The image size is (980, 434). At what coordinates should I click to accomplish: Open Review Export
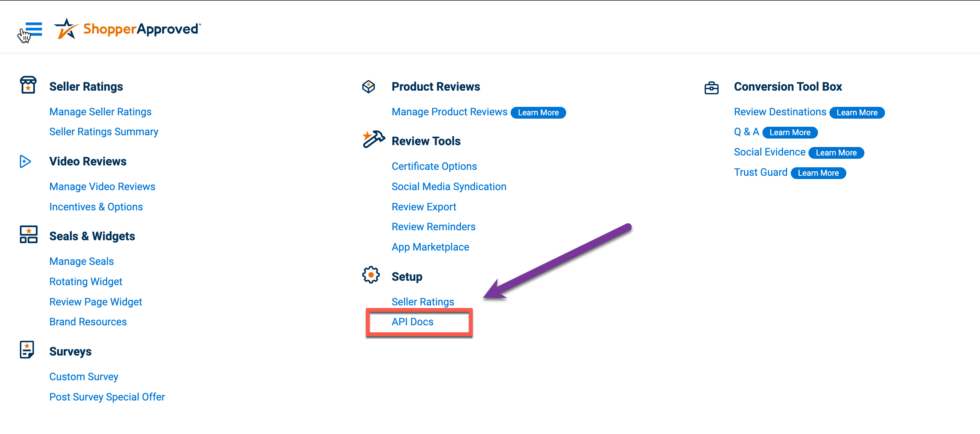coord(424,207)
